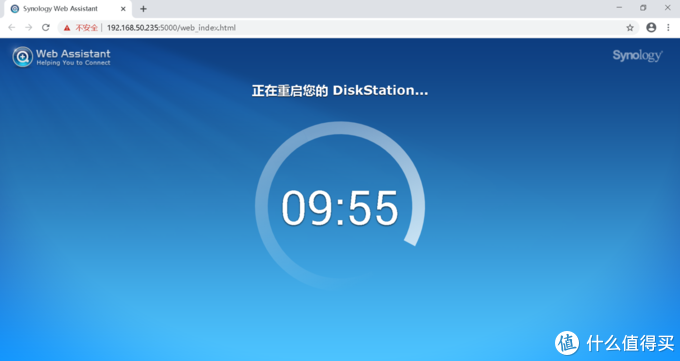Viewport: 680px width, 361px height.
Task: Bookmark this page with the star icon
Action: tap(630, 28)
